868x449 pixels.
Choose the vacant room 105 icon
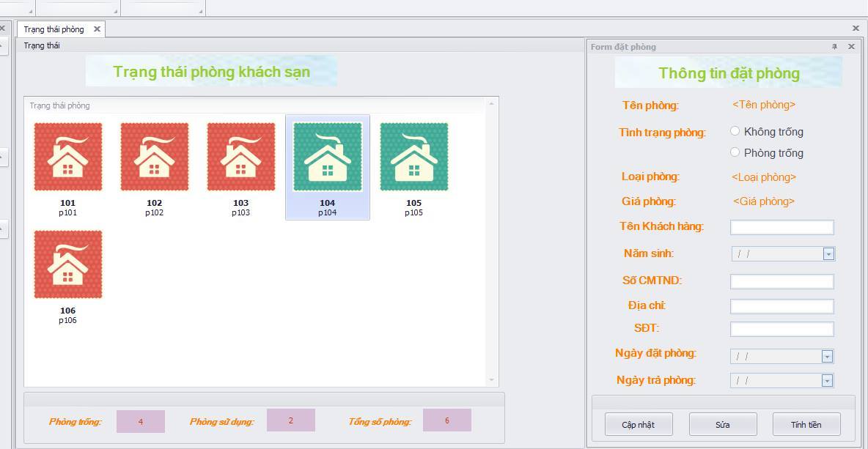coord(414,157)
